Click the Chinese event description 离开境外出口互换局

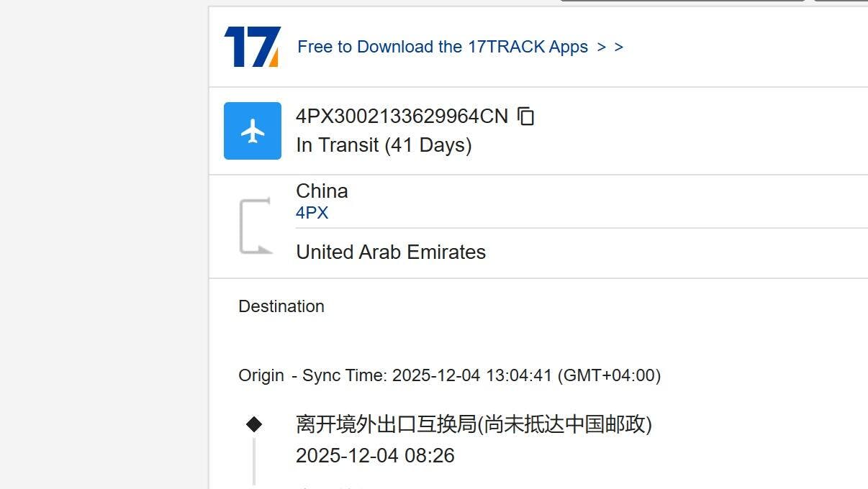386,424
